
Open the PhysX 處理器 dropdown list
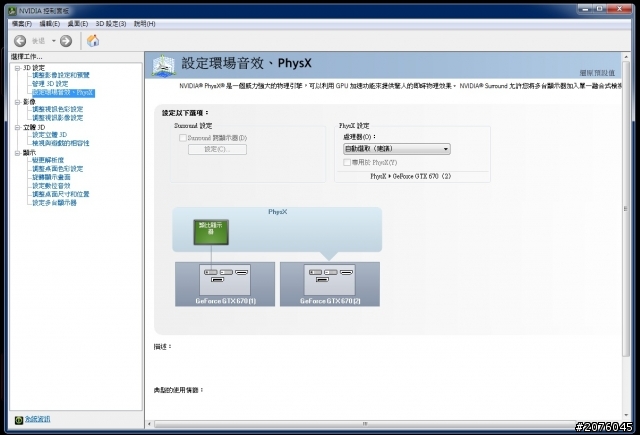397,149
